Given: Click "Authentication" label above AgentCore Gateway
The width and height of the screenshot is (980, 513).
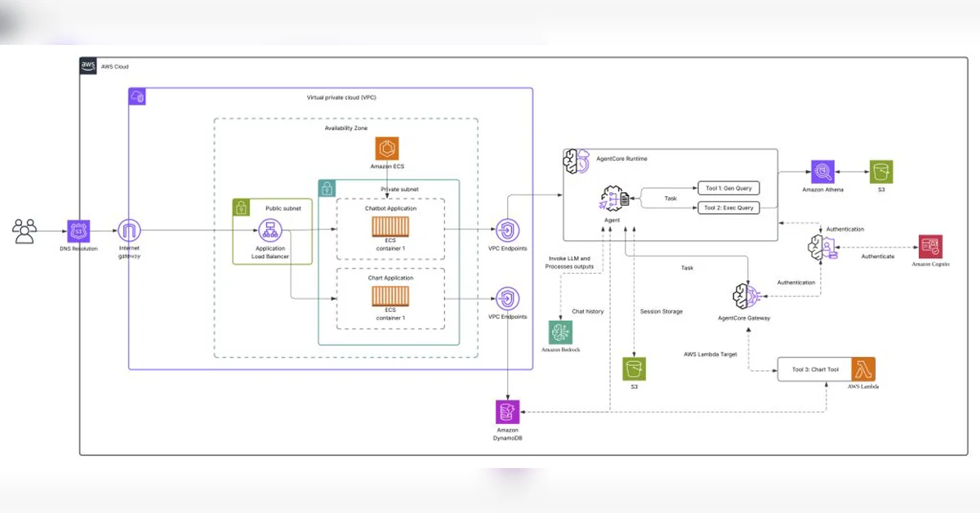Looking at the screenshot, I should coord(796,283).
